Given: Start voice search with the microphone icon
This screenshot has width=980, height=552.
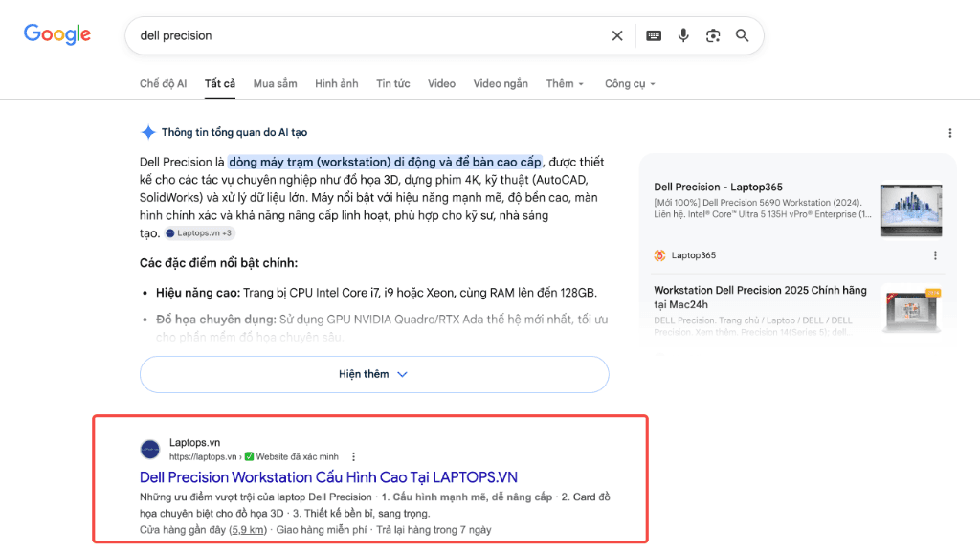Looking at the screenshot, I should coord(683,35).
